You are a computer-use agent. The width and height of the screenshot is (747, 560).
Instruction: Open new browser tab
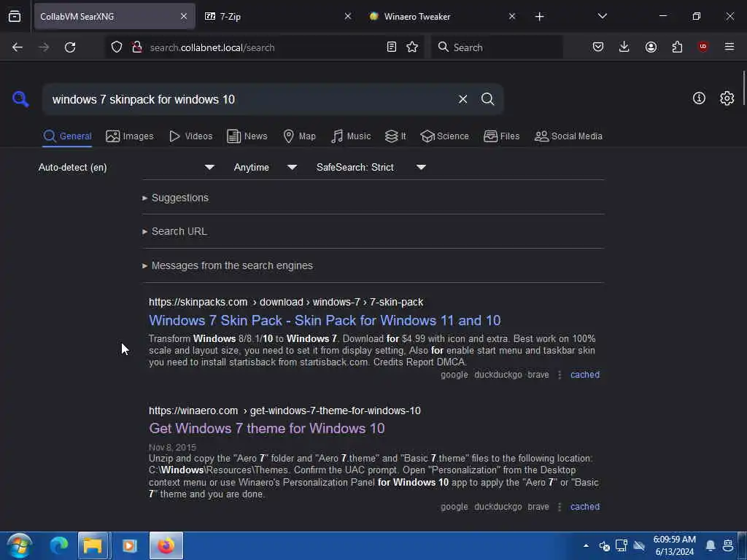click(539, 17)
